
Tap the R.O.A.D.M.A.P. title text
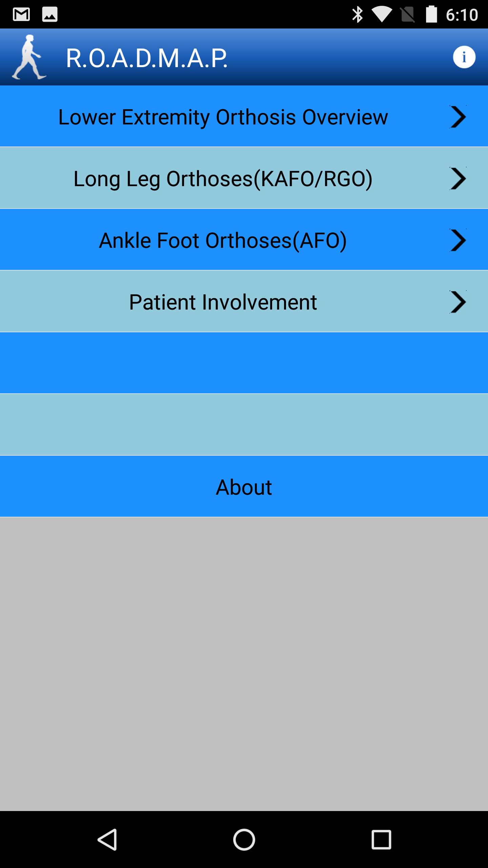pyautogui.click(x=147, y=58)
